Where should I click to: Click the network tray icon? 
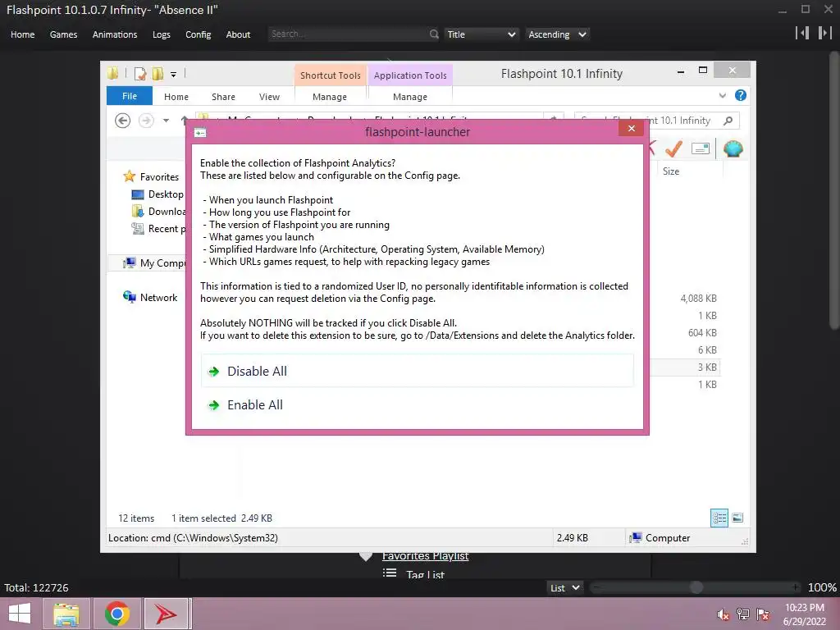coord(742,614)
